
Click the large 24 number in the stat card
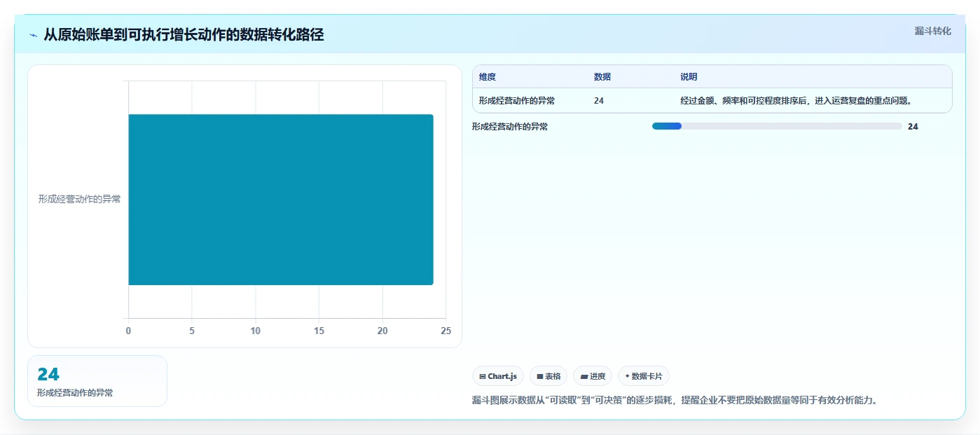(48, 374)
